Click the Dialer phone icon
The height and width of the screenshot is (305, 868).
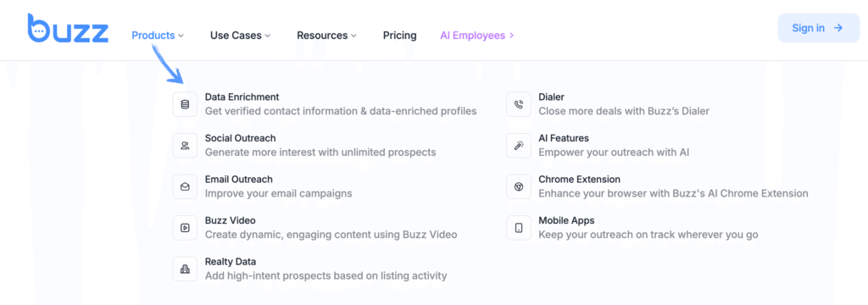point(519,104)
